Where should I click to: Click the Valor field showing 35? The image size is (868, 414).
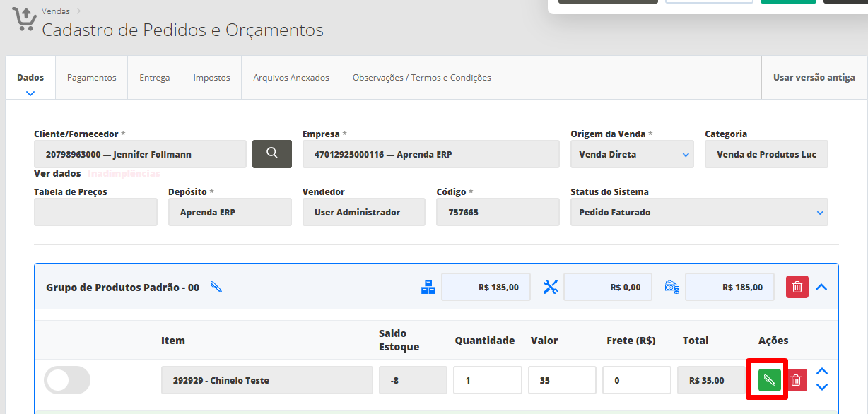click(x=561, y=380)
